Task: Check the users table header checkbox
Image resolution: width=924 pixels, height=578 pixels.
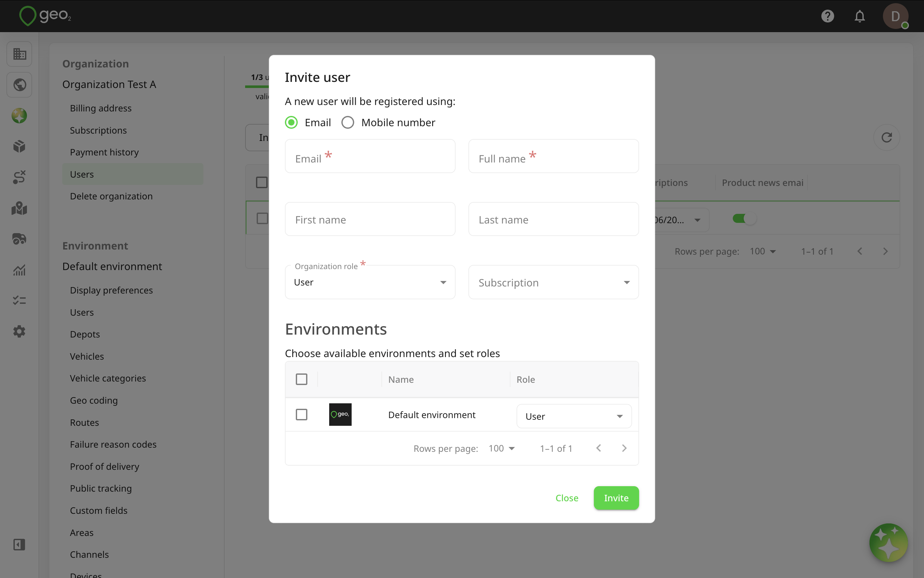Action: (x=261, y=182)
